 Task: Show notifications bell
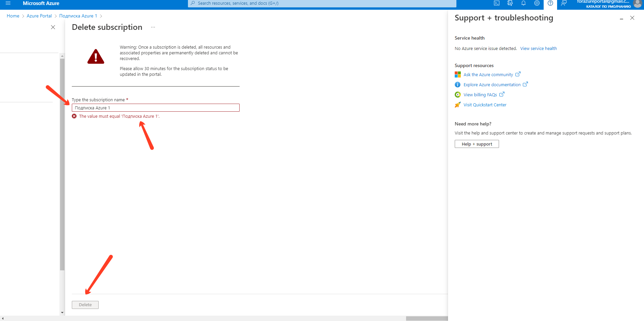click(x=524, y=3)
